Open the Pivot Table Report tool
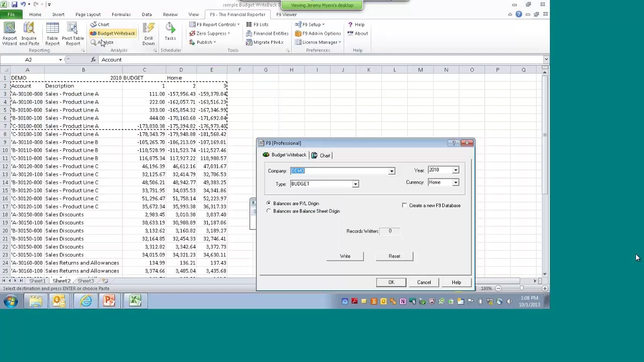Viewport: 644px width, 362px height. (x=73, y=34)
